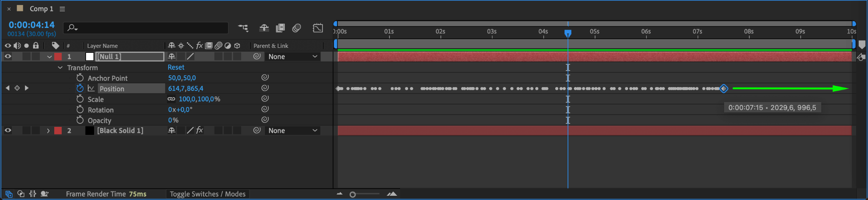Hide the Black Solid 1 layer
The image size is (868, 200).
pyautogui.click(x=8, y=130)
